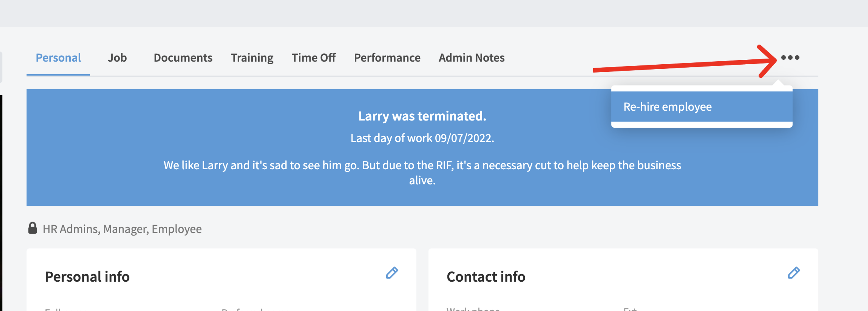Open the Job tab

pyautogui.click(x=117, y=58)
